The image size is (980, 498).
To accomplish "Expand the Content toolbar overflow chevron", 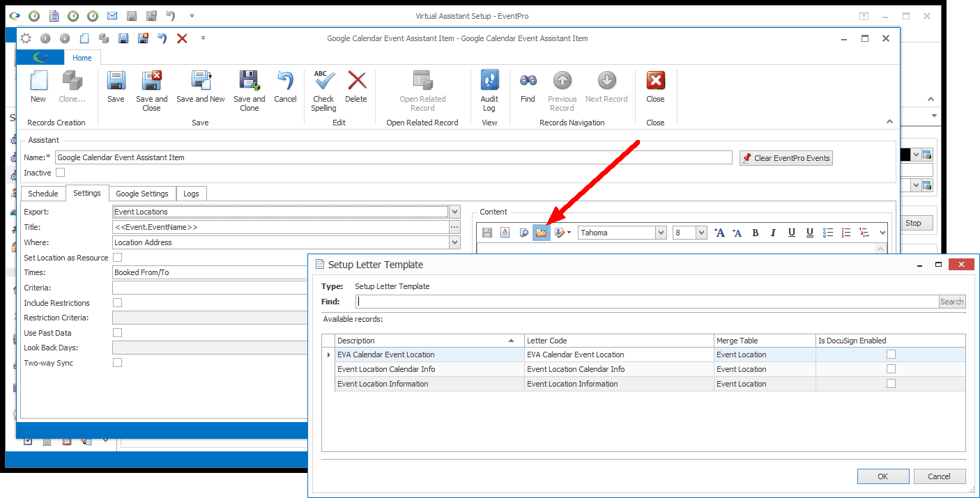I will click(882, 233).
